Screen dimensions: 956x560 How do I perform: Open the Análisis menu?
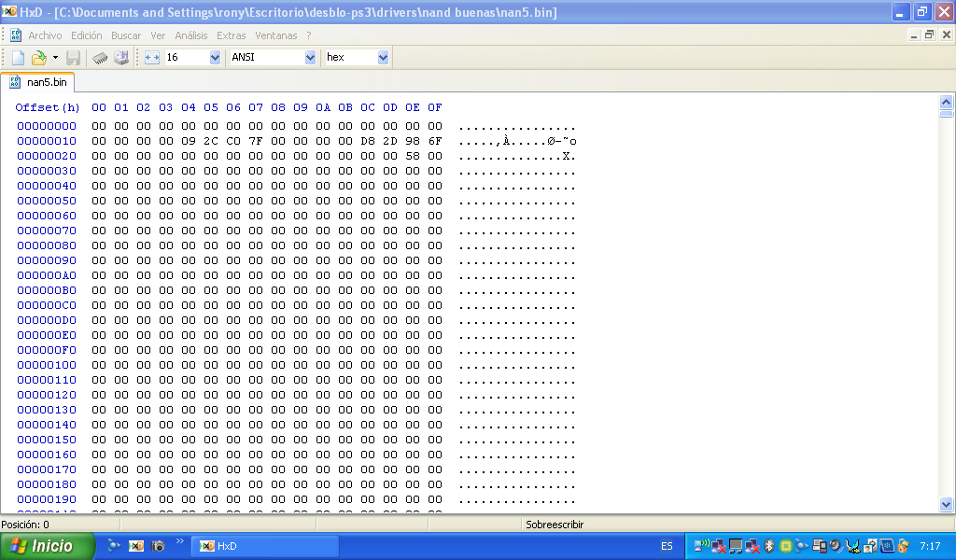(191, 35)
